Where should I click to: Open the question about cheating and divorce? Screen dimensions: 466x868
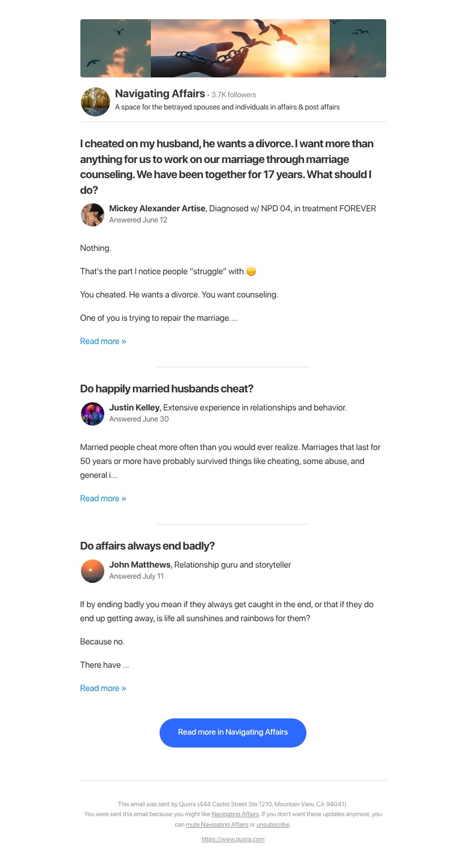(x=227, y=166)
